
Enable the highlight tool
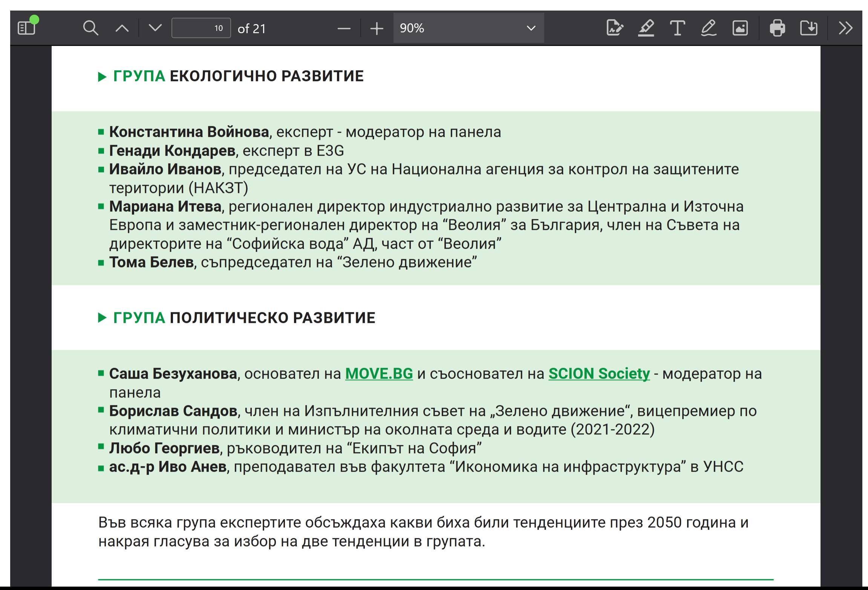point(646,28)
